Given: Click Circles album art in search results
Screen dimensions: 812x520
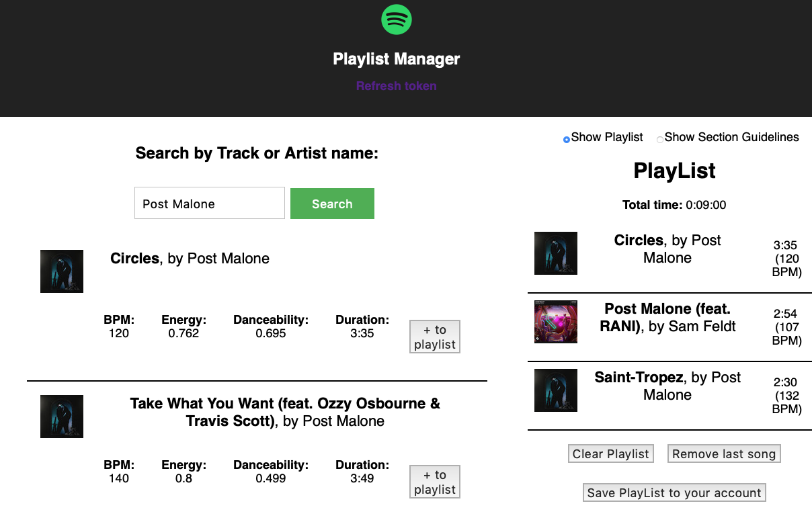Looking at the screenshot, I should coord(62,271).
